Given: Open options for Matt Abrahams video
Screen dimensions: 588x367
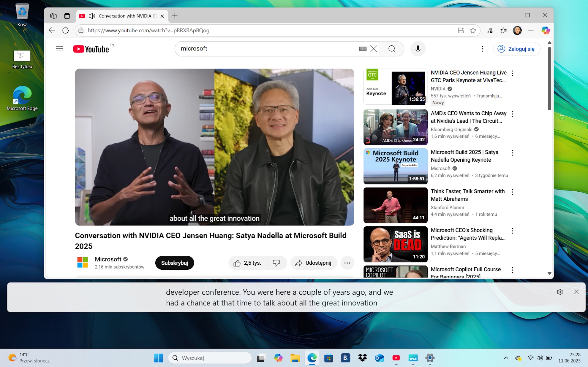Looking at the screenshot, I should [x=513, y=192].
